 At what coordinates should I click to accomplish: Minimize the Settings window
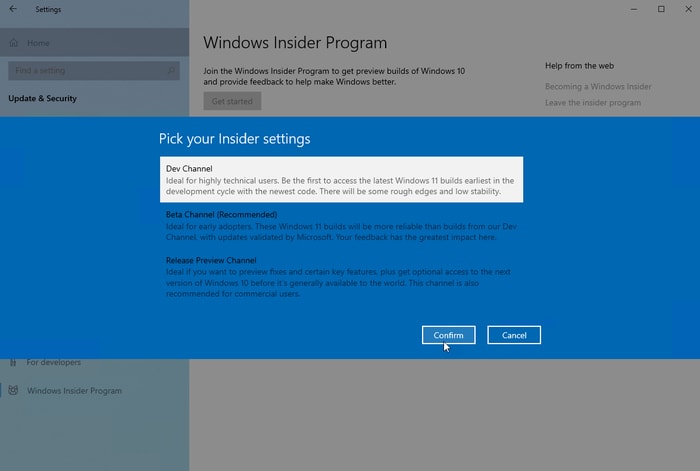[632, 9]
